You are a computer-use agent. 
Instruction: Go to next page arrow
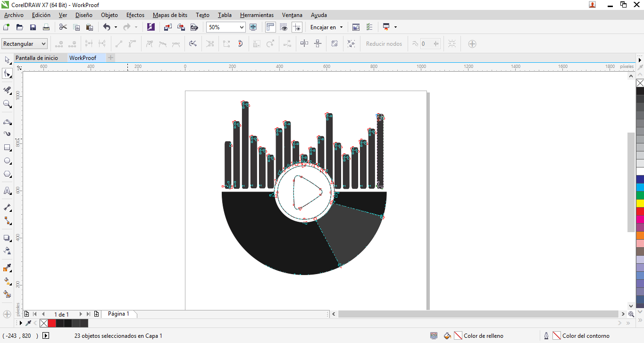click(x=81, y=314)
